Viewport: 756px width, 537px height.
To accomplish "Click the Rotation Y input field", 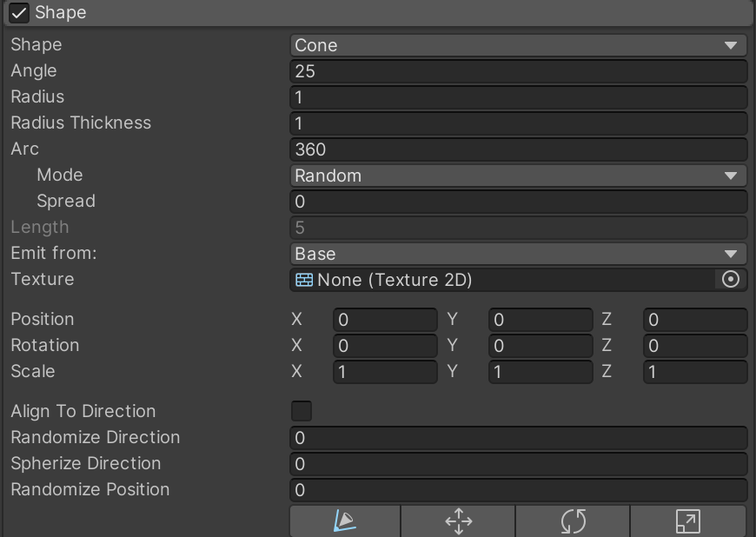I will [540, 346].
